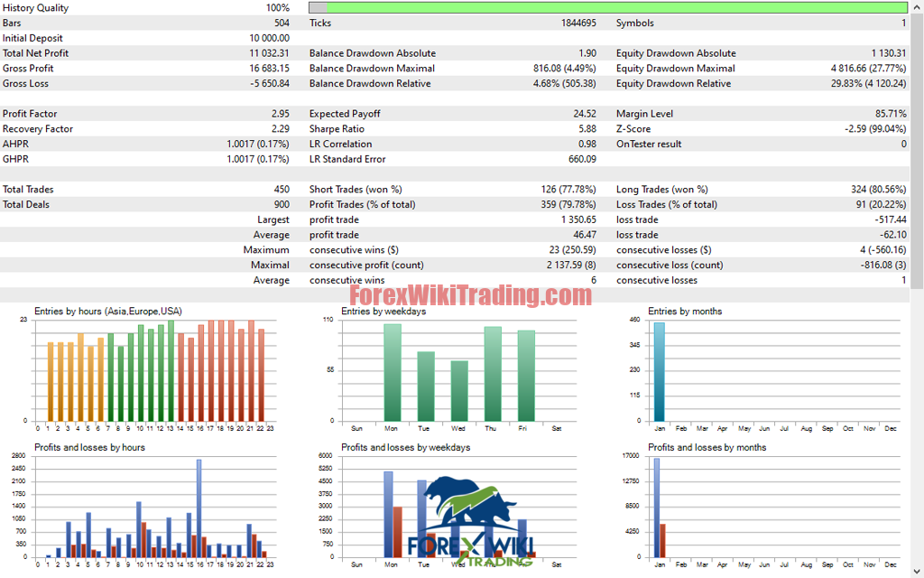Click the scrollbar up arrow
Viewport: 924px width, 578px height.
[x=918, y=7]
